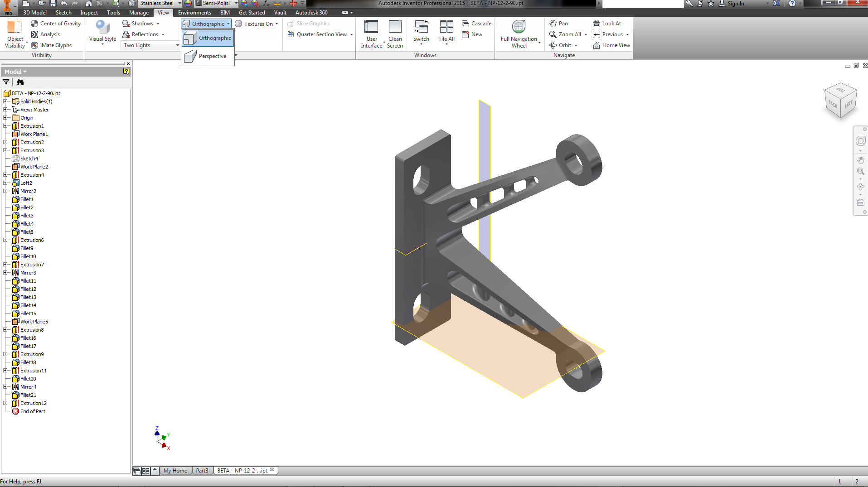This screenshot has height=487, width=868.
Task: Turn off Textures On
Action: point(256,24)
